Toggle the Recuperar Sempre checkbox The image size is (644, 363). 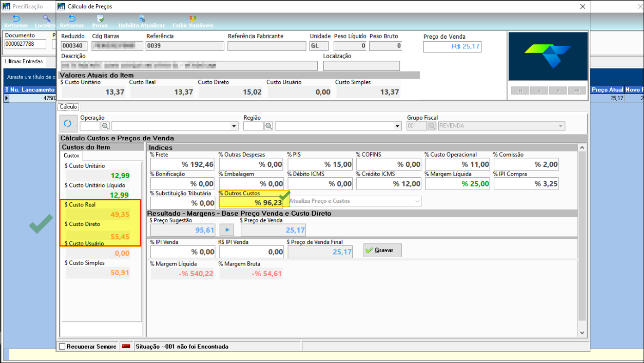pos(62,346)
